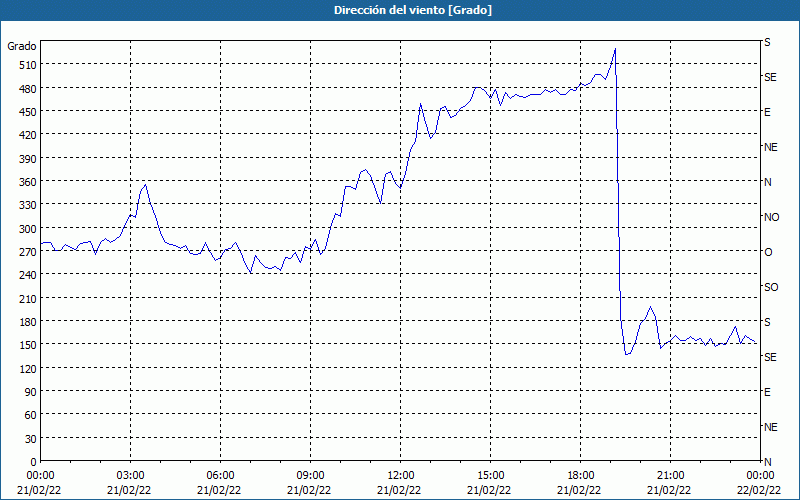
Task: Select the "NO" compass label
Action: (771, 217)
